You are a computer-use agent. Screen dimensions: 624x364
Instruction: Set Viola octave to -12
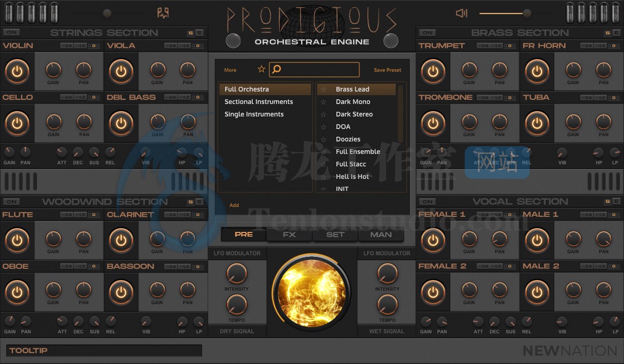pos(185,46)
